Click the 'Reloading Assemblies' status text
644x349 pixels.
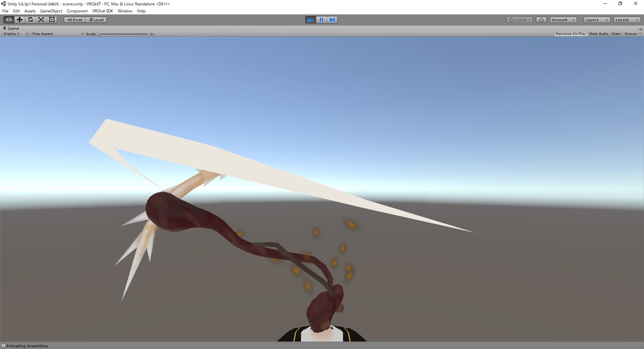[x=27, y=346]
